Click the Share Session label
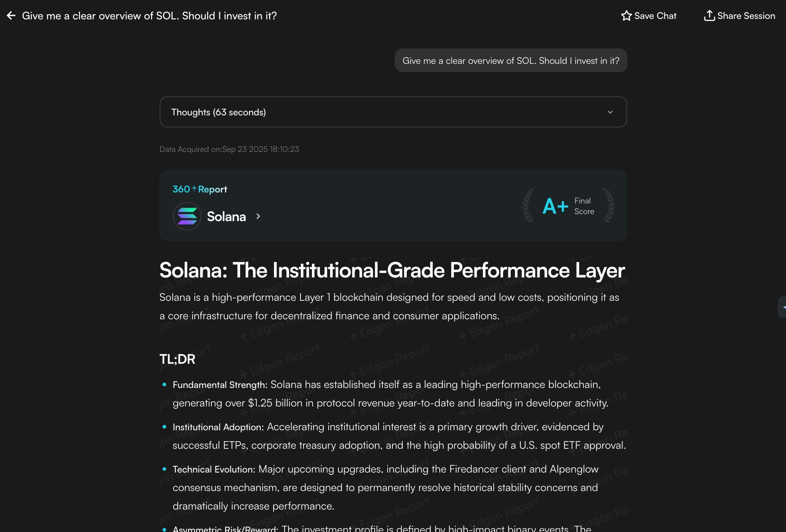786x532 pixels. pyautogui.click(x=746, y=16)
